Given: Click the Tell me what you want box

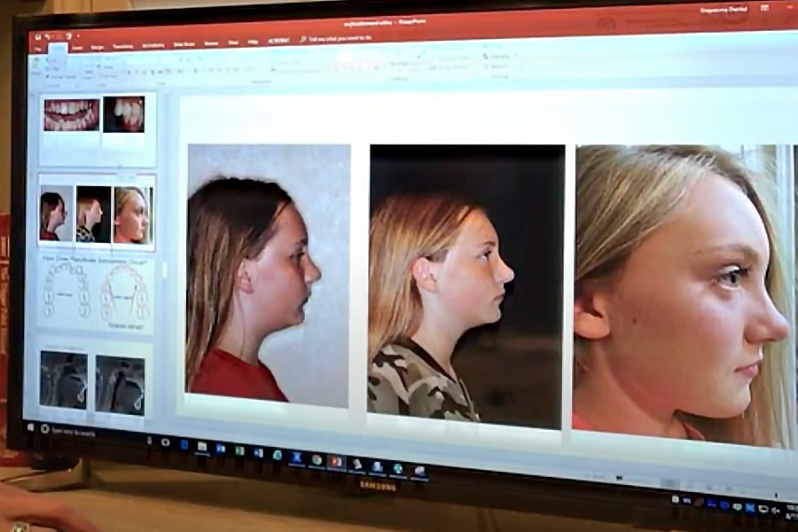Looking at the screenshot, I should coord(338,39).
